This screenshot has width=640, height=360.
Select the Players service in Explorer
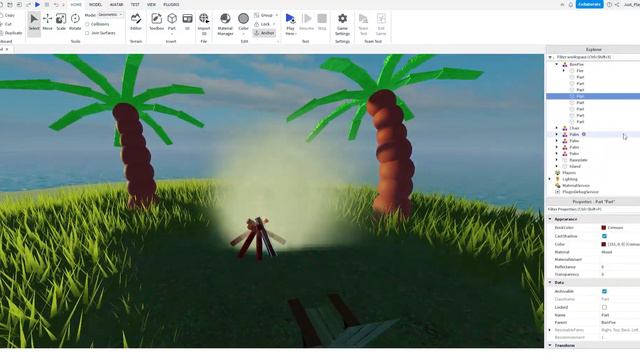(x=569, y=173)
